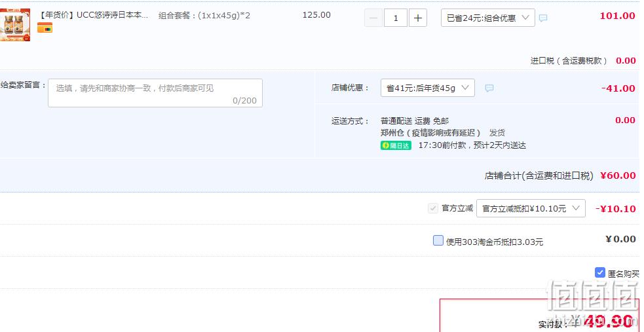Click the 组合套餐：(1x1x45g)*2 text
This screenshot has width=644, height=332.
click(x=204, y=16)
